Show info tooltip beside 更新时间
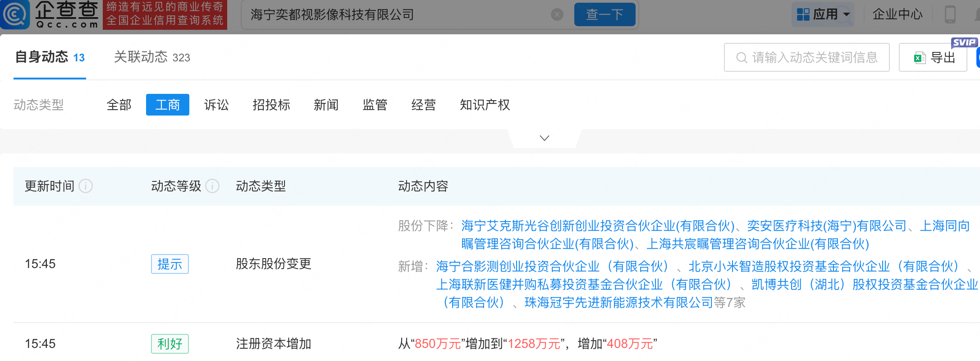980x361 pixels. (x=86, y=186)
